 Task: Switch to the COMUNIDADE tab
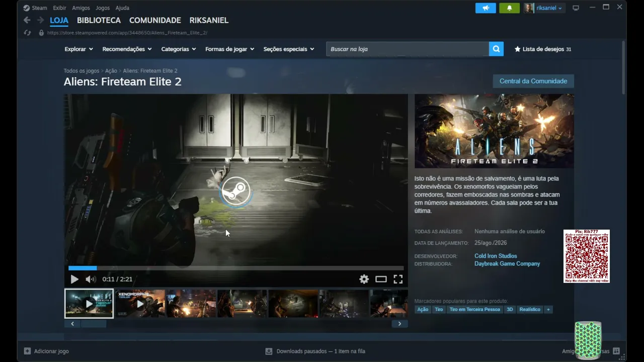tap(155, 21)
